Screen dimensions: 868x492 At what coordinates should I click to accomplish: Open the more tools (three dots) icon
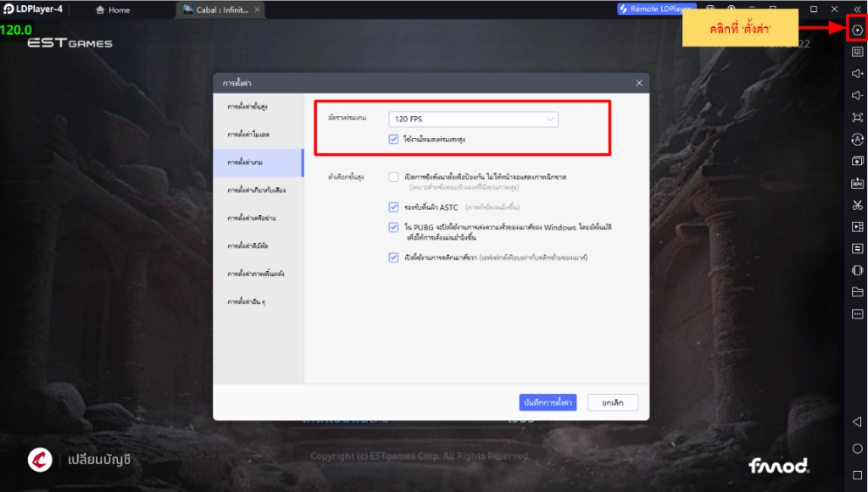857,314
